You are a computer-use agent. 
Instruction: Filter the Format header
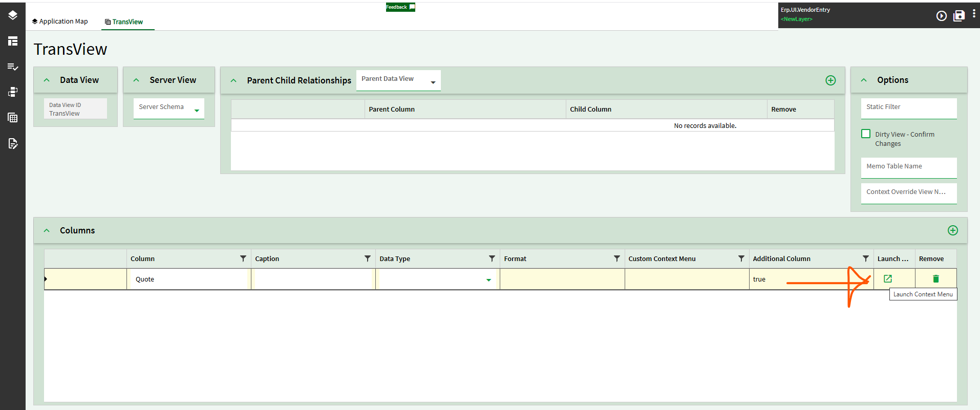tap(617, 258)
